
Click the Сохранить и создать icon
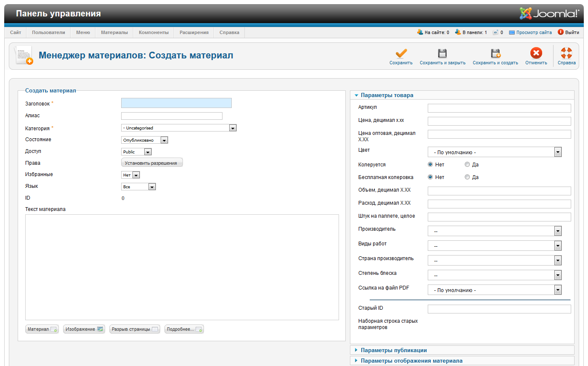pyautogui.click(x=495, y=53)
